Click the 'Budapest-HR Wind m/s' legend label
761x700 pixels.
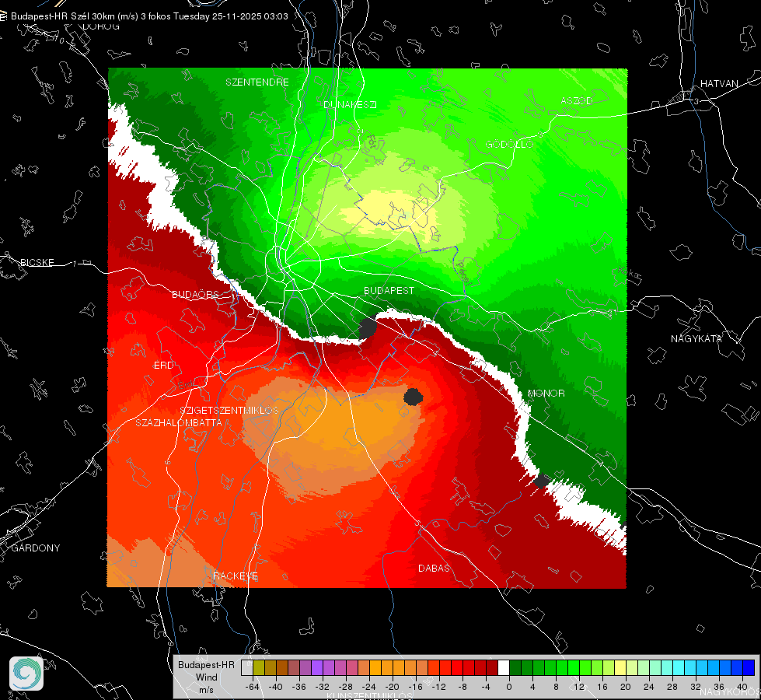(206, 677)
